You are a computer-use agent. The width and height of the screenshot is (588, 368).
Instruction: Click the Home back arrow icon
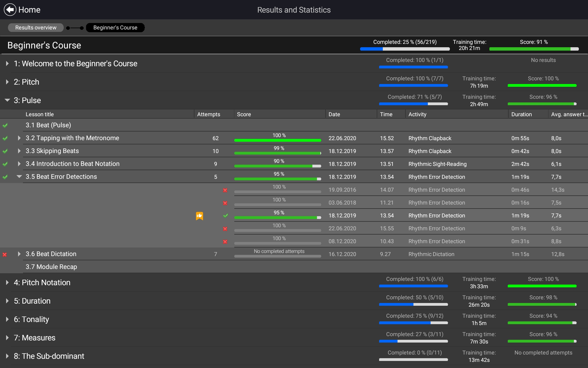click(10, 10)
